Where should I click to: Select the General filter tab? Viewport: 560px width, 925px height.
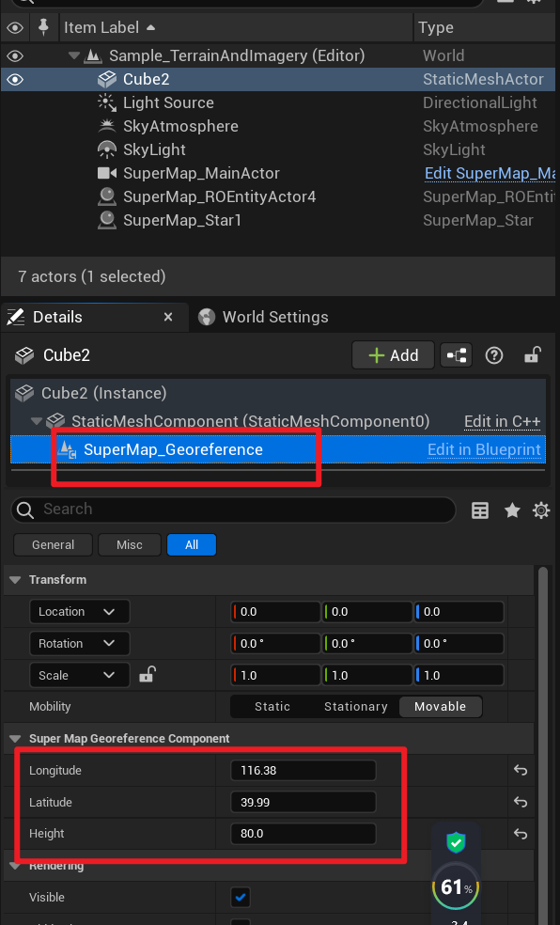[53, 544]
